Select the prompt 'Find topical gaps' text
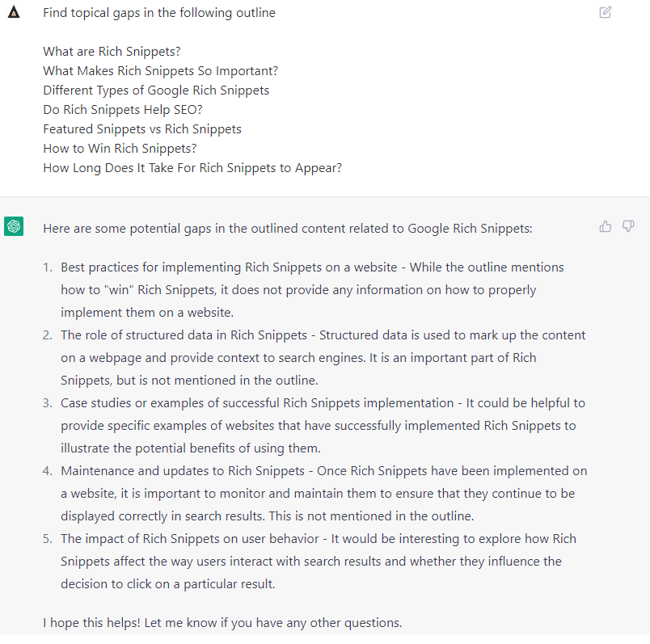The image size is (650, 644). (158, 12)
